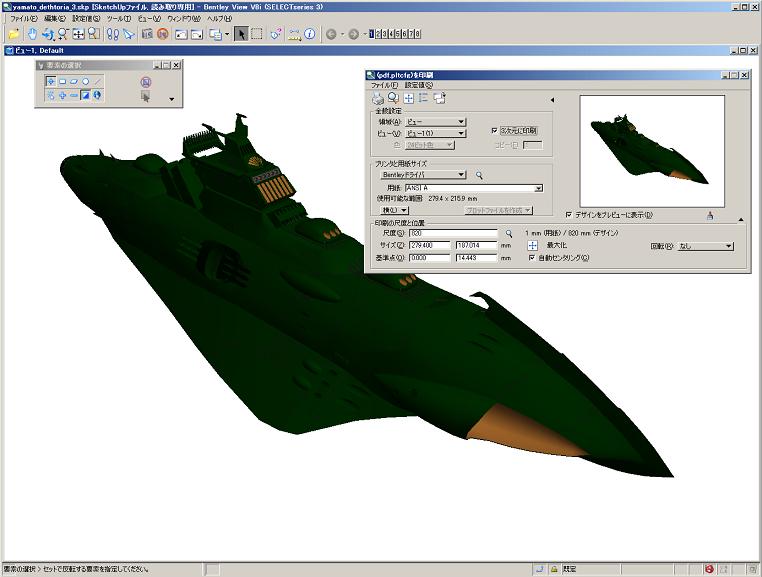Click magnifier icon beside Bentley driver dropdown
This screenshot has width=762, height=577.
point(479,175)
